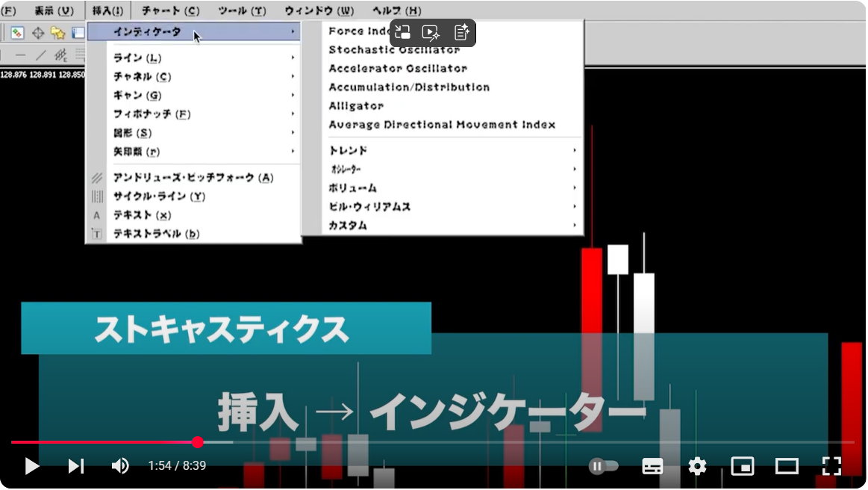Select アンドリューズ・ピッチフォーク (A)
Viewport: 868px width, 490px height.
[x=194, y=177]
